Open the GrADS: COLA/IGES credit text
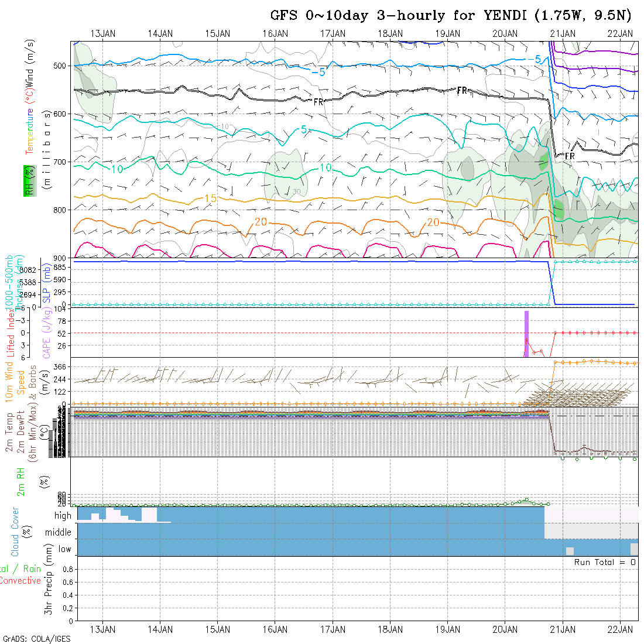The image size is (644, 644). (36, 639)
